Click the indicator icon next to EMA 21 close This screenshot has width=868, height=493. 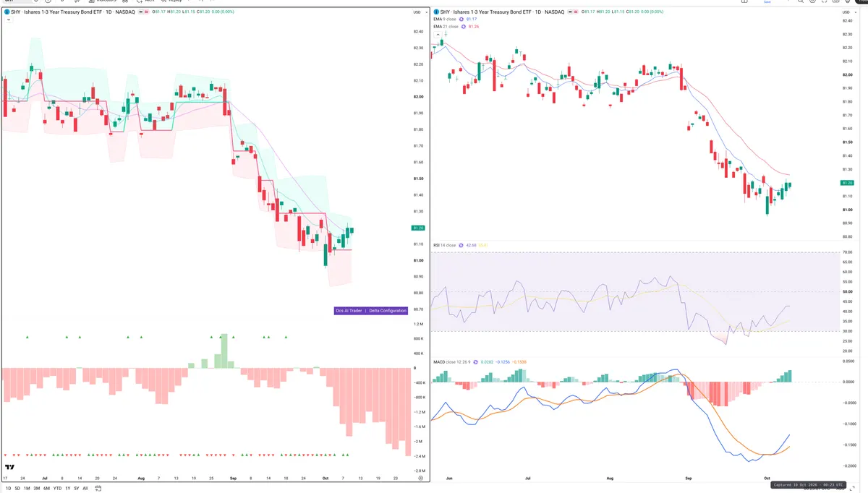click(465, 27)
